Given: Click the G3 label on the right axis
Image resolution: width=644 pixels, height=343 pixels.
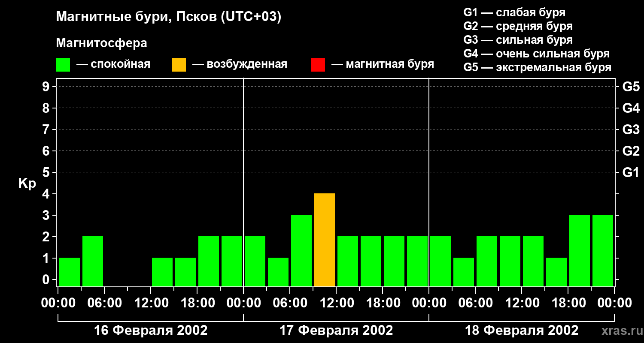Looking at the screenshot, I should (631, 129).
